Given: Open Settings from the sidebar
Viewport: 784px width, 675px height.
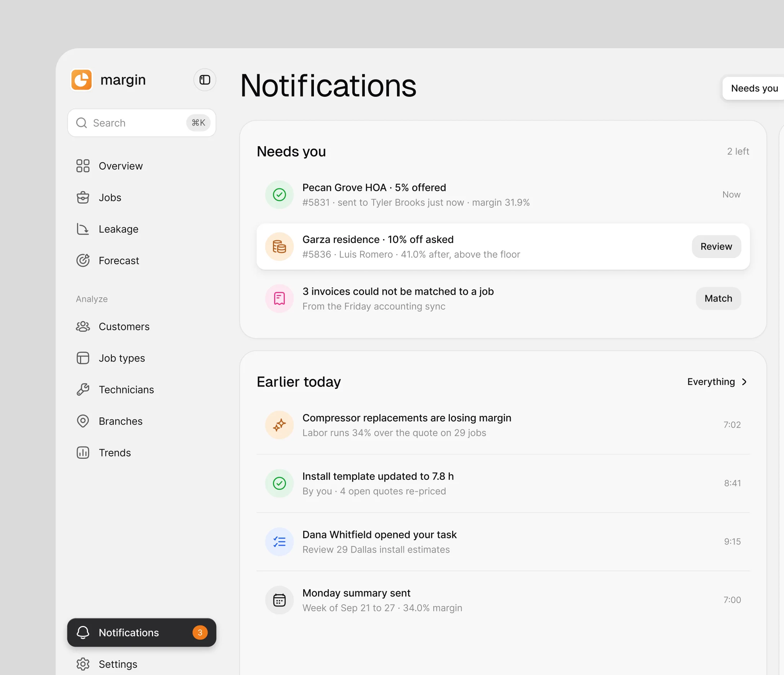Looking at the screenshot, I should [142, 664].
